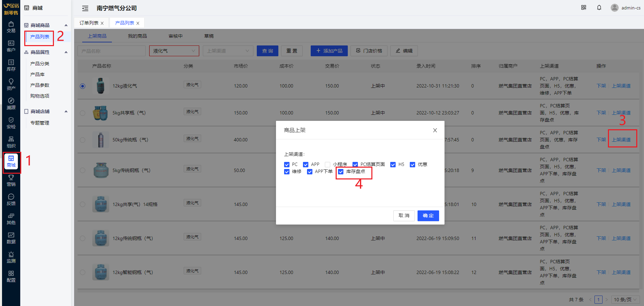The height and width of the screenshot is (306, 644).
Task: Open 购物选项 in the side menu
Action: point(40,96)
